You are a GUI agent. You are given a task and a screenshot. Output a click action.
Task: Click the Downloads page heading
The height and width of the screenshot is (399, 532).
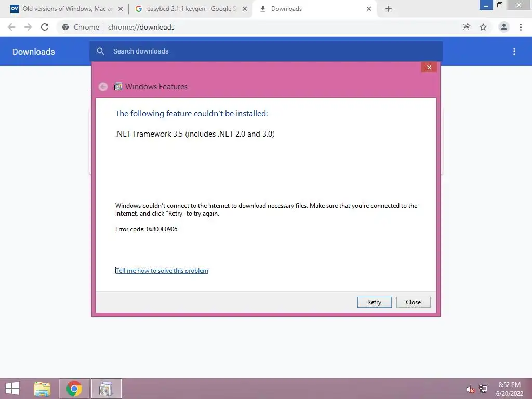34,51
